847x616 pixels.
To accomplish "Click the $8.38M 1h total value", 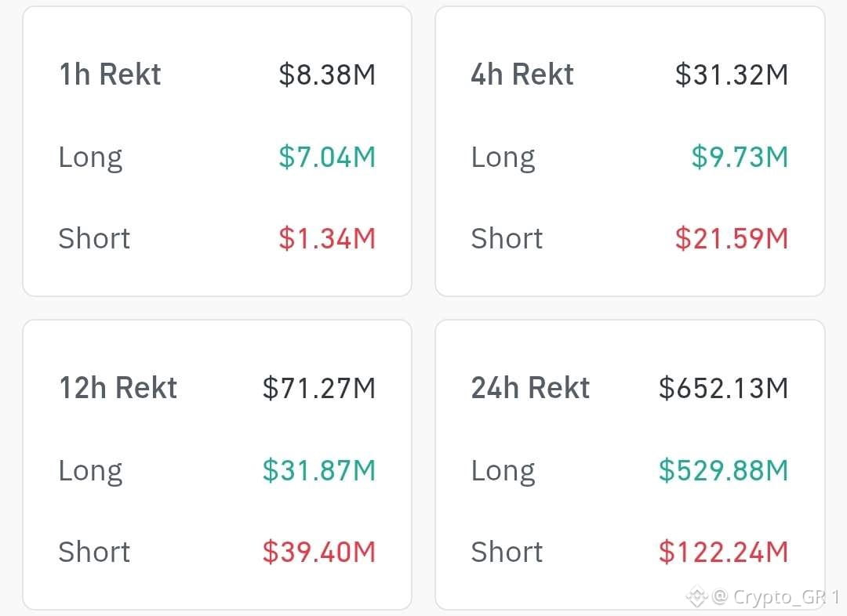I will [327, 74].
